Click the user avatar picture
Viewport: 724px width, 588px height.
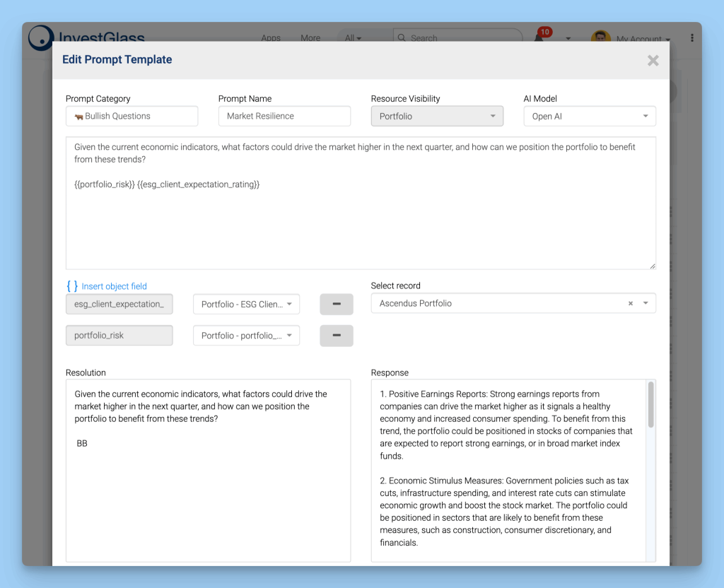[601, 37]
